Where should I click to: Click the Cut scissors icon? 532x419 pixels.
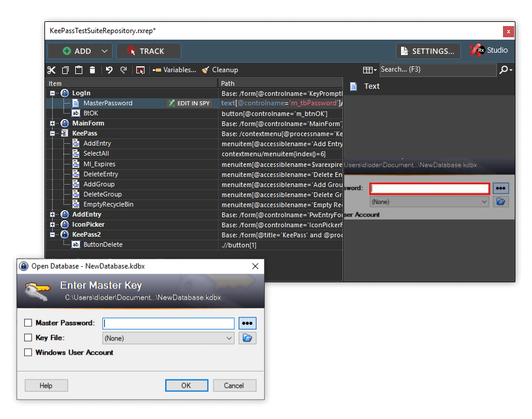tap(52, 70)
